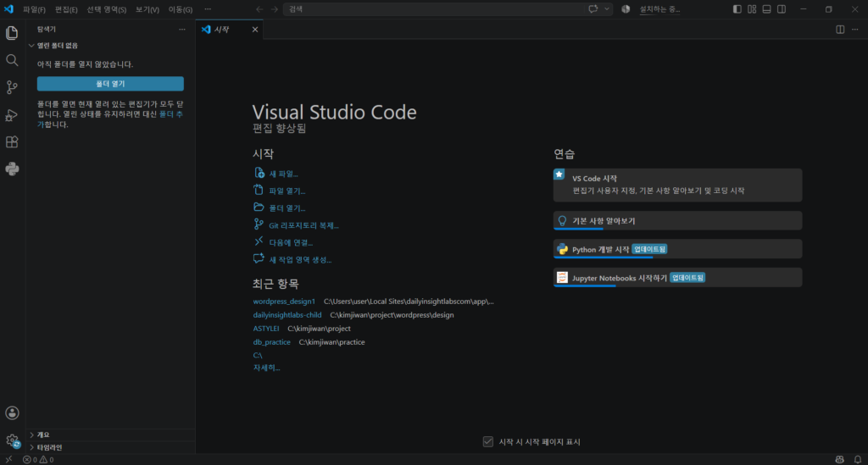Open the customize layout icon
Screen dimensions: 868x465
tap(752, 9)
